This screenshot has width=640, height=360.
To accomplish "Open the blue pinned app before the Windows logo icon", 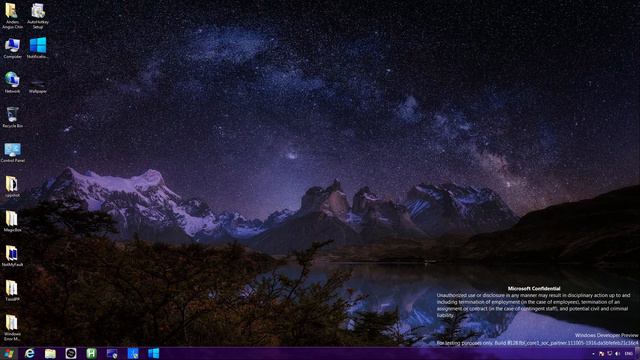I will [x=133, y=353].
